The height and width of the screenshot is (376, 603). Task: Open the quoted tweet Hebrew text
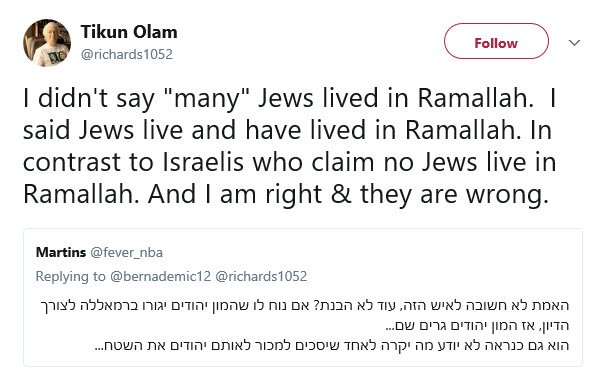[304, 325]
